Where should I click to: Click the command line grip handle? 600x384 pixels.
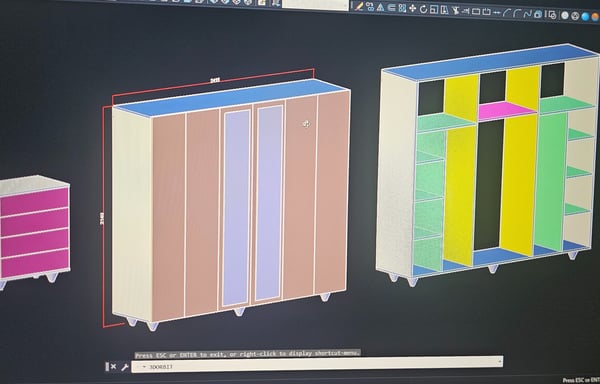(x=107, y=367)
